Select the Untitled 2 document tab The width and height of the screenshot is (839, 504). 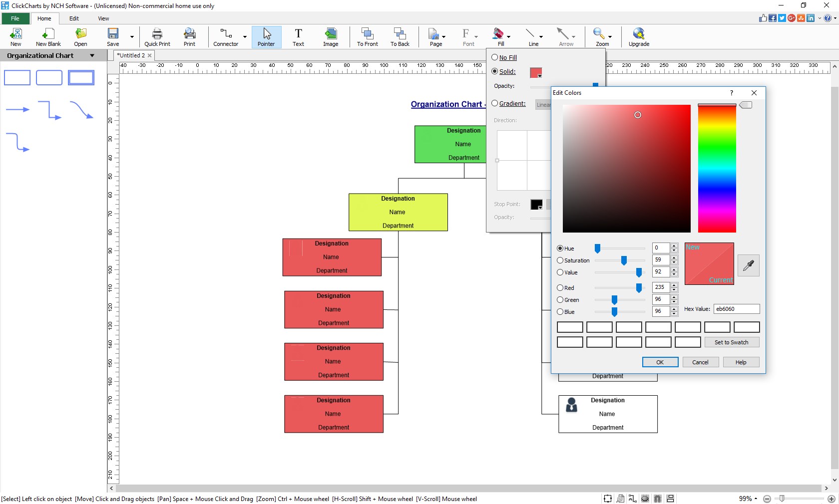coord(131,55)
